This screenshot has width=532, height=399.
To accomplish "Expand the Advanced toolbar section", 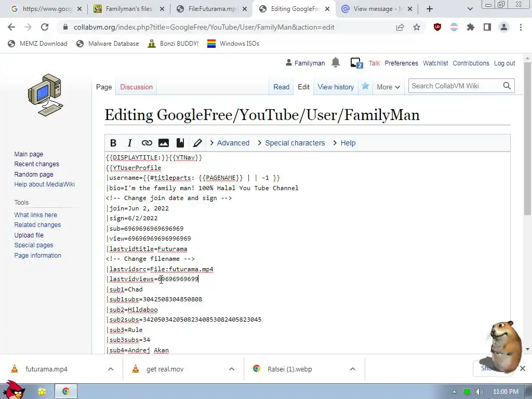I will tap(230, 143).
